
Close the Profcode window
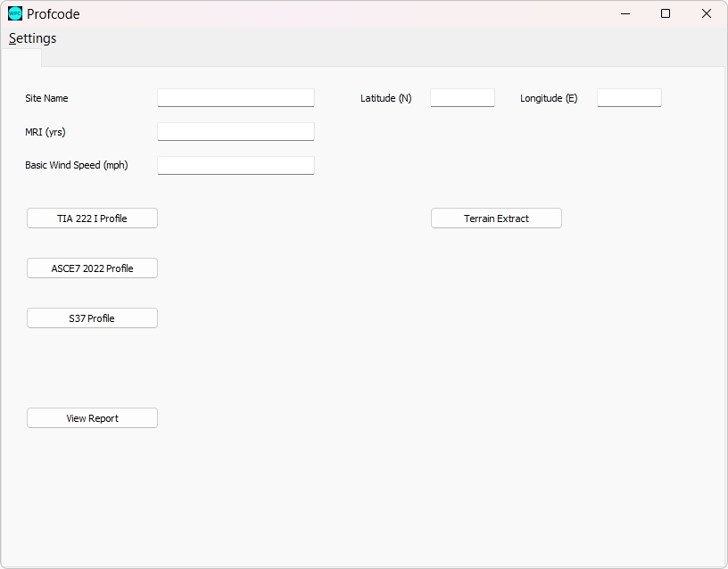click(x=707, y=13)
